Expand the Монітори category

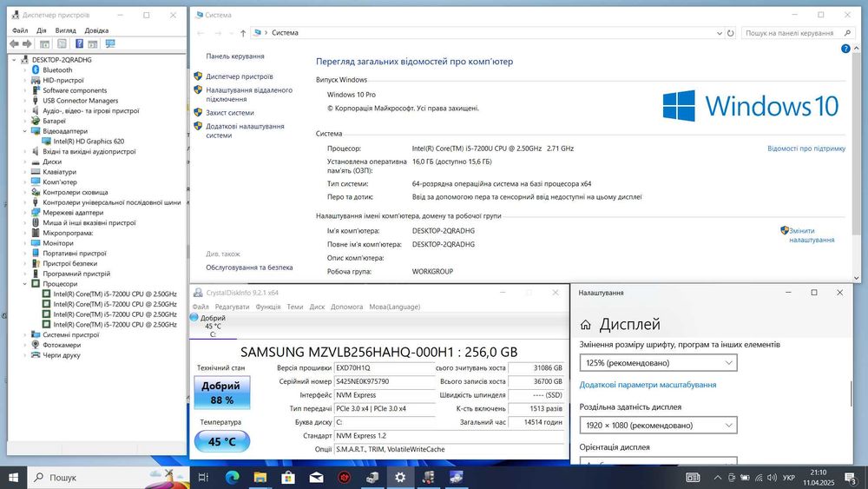click(x=25, y=243)
